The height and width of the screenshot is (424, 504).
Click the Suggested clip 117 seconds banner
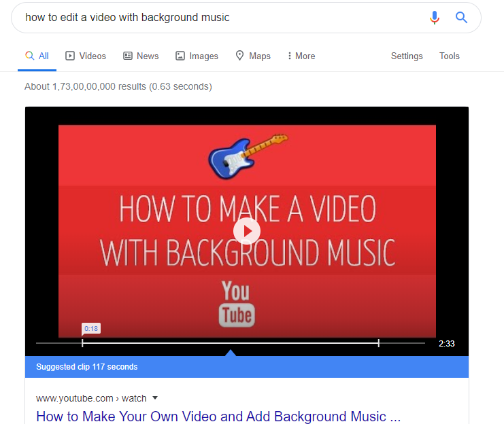tap(246, 367)
